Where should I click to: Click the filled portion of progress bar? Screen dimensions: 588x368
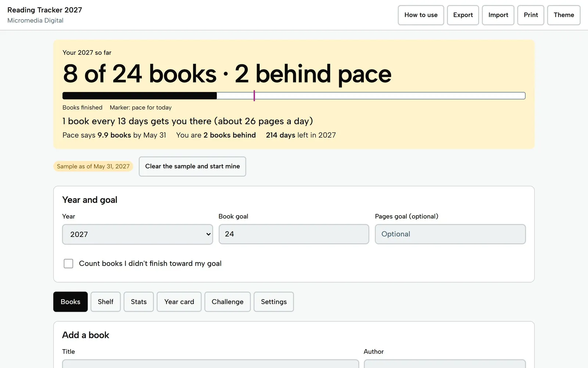(140, 96)
